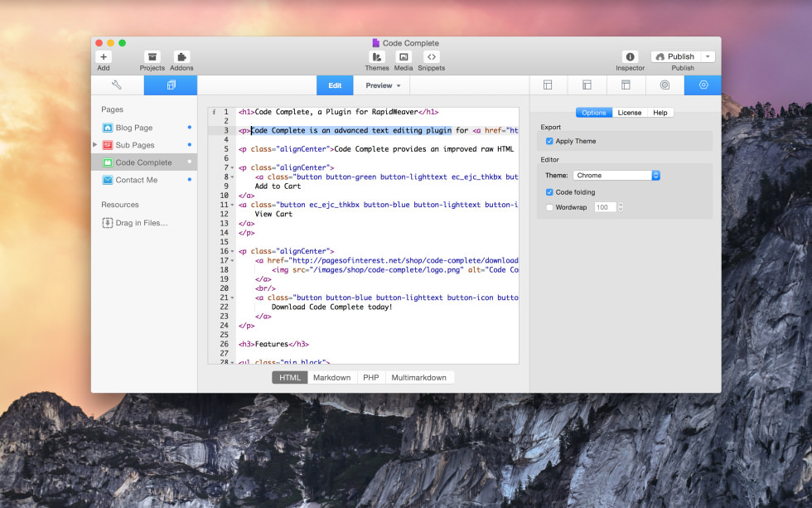Click the Sub Pages red icon

[108, 145]
